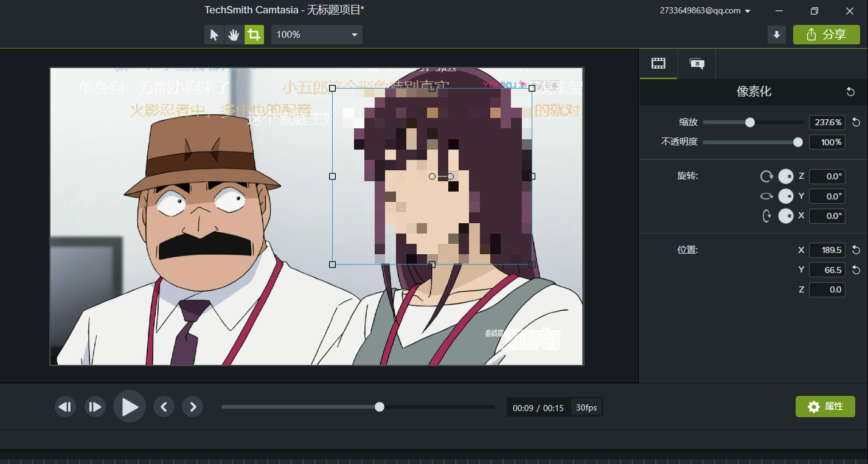Click the X rotation angle field
The width and height of the screenshot is (868, 464).
pyautogui.click(x=827, y=216)
